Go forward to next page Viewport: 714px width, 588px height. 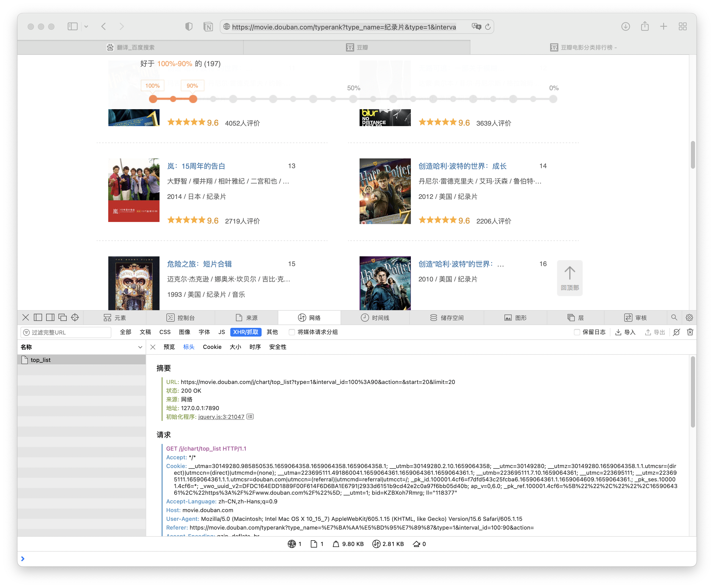122,26
